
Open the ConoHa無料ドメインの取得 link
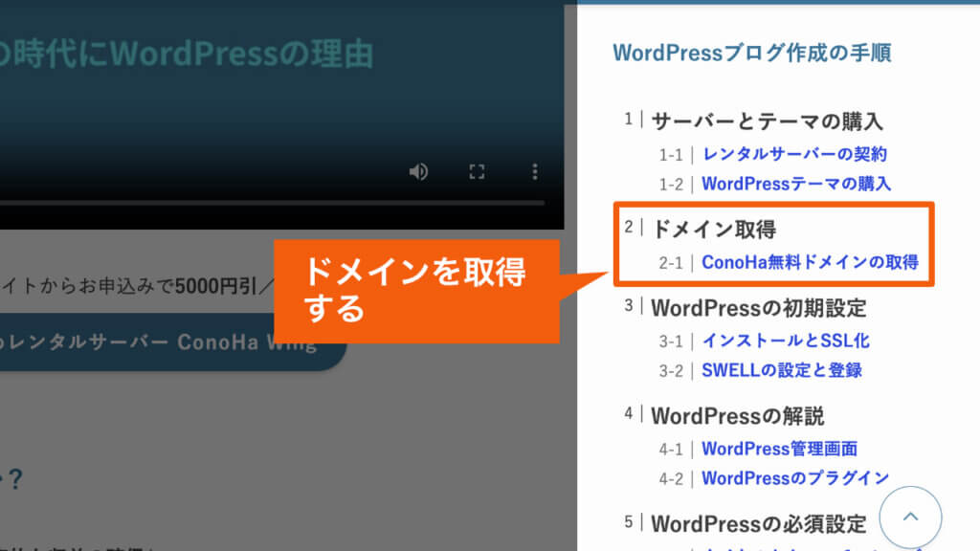click(x=810, y=262)
